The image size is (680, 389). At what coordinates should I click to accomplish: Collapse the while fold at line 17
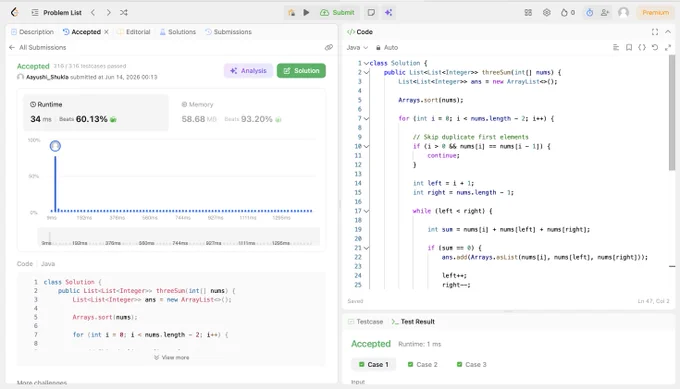point(366,211)
